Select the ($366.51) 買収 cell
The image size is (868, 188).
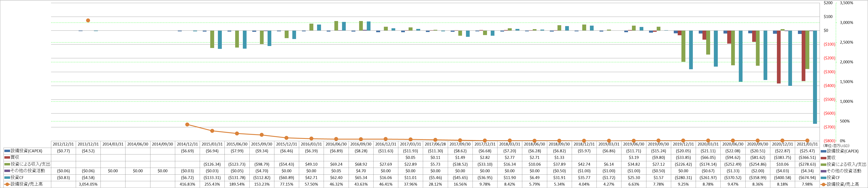pos(808,158)
